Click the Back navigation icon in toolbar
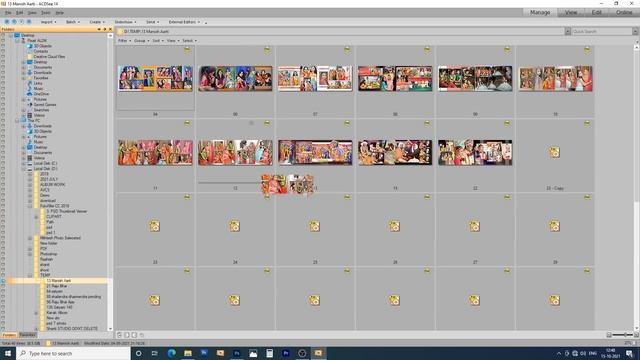The height and width of the screenshot is (360, 640). click(x=7, y=22)
